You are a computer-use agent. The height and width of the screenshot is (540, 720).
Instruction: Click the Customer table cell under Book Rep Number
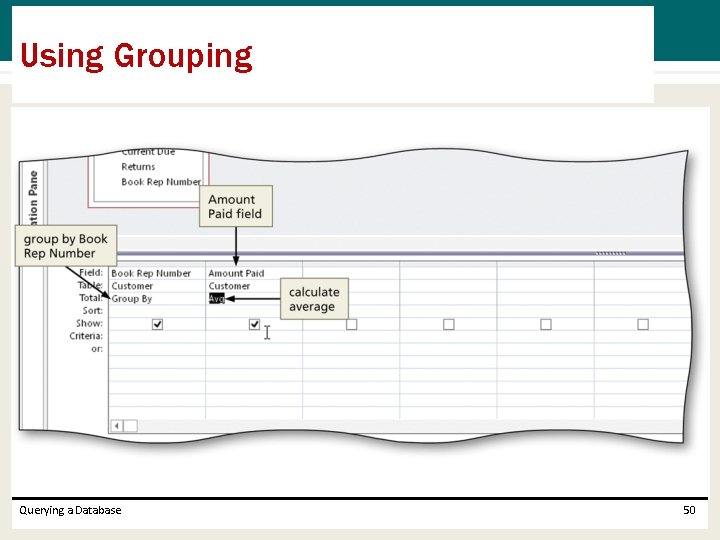(x=157, y=286)
